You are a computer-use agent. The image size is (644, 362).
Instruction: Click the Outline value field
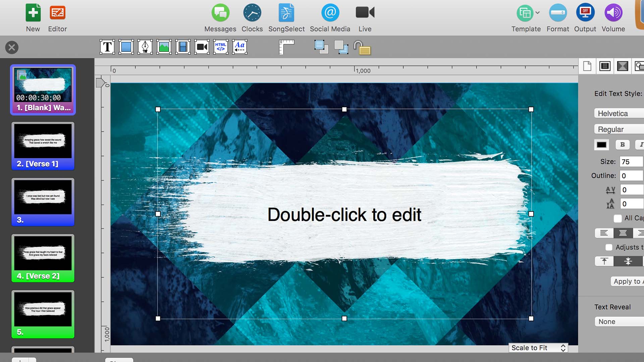pos(631,176)
